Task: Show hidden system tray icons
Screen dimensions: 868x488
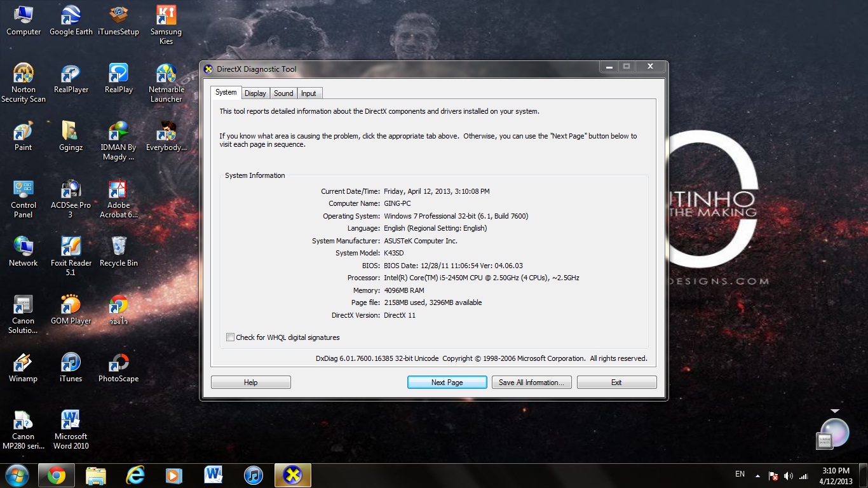Action: [x=757, y=476]
